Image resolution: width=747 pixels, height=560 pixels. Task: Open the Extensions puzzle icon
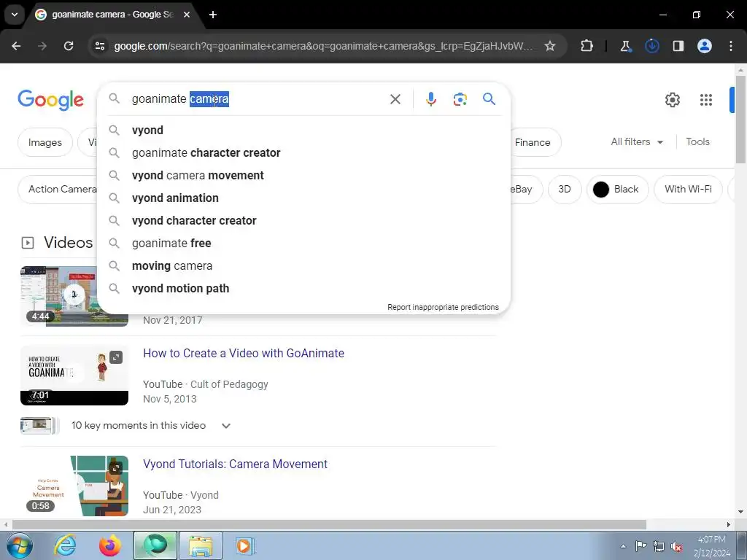[x=587, y=46]
